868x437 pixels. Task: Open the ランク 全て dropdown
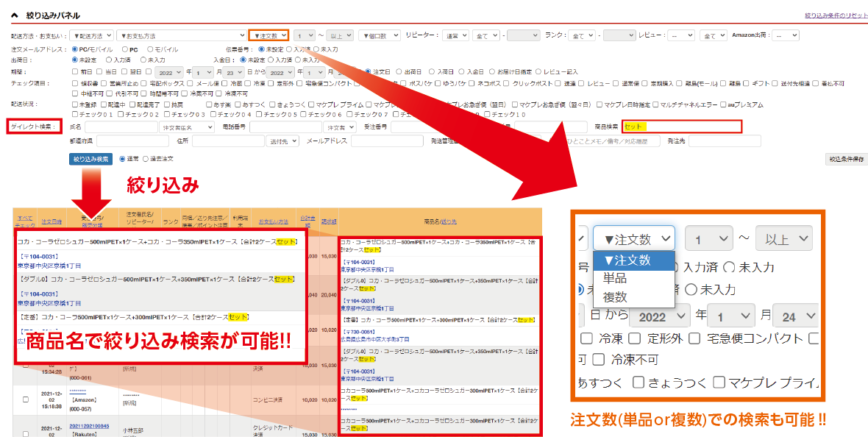582,35
